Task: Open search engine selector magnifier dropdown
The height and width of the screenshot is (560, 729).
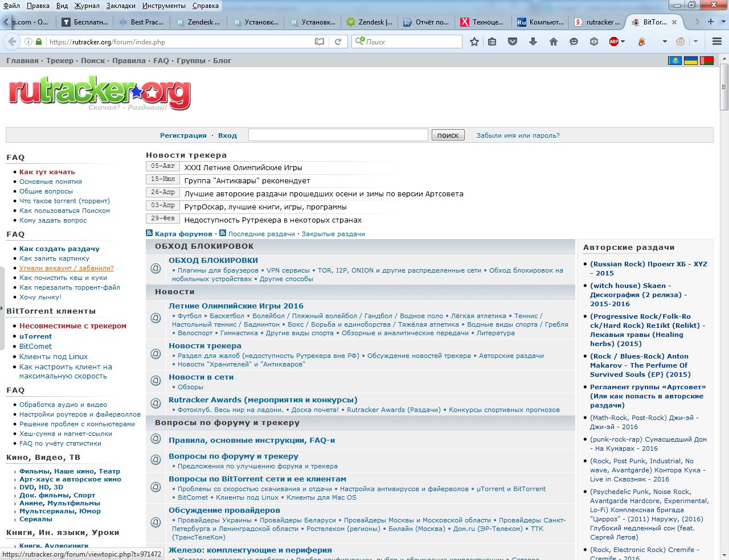Action: (x=360, y=41)
